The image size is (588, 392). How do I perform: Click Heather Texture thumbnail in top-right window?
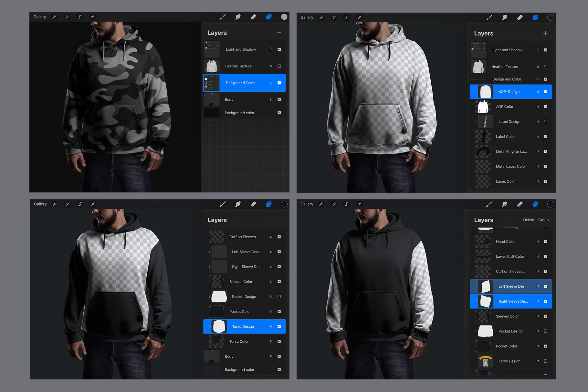(478, 67)
